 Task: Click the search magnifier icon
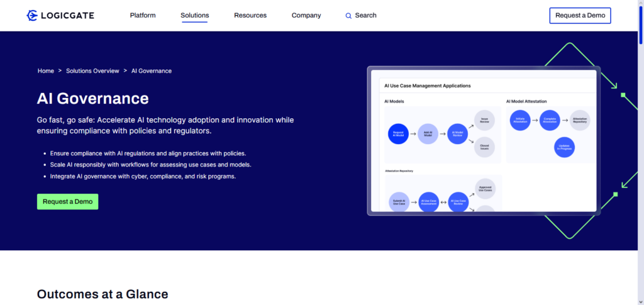tap(348, 16)
